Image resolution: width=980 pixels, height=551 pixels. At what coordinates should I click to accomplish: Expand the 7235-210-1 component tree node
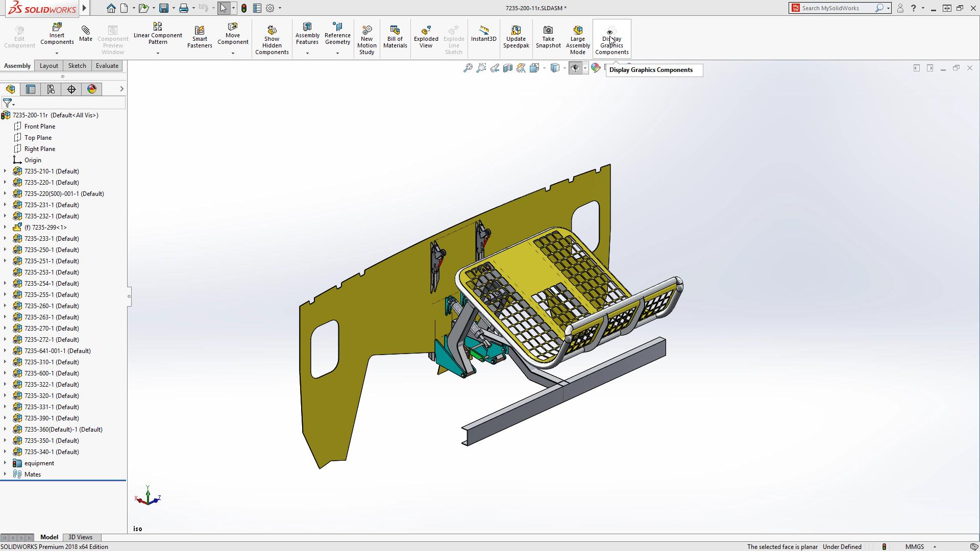(5, 171)
